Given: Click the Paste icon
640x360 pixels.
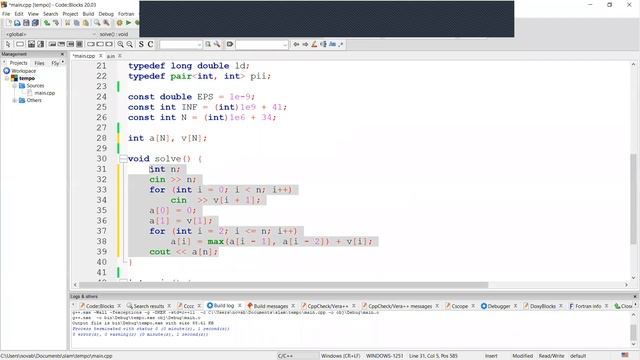Looking at the screenshot, I should 86,23.
